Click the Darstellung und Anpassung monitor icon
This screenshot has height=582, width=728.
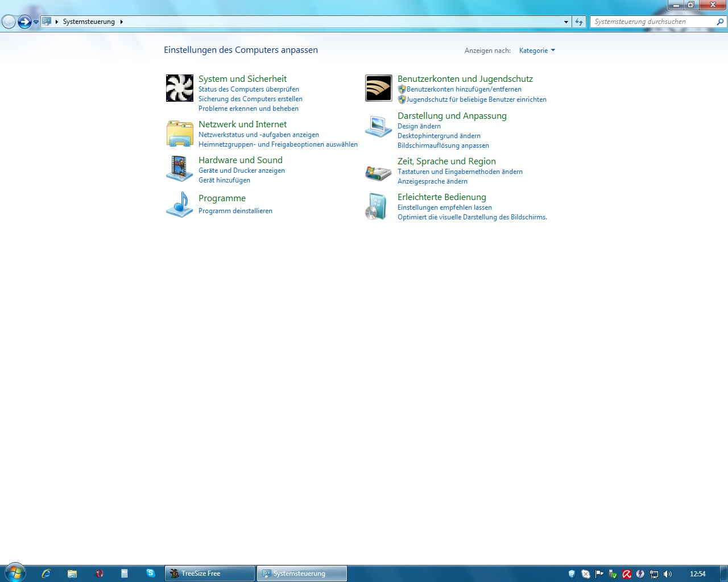click(379, 126)
